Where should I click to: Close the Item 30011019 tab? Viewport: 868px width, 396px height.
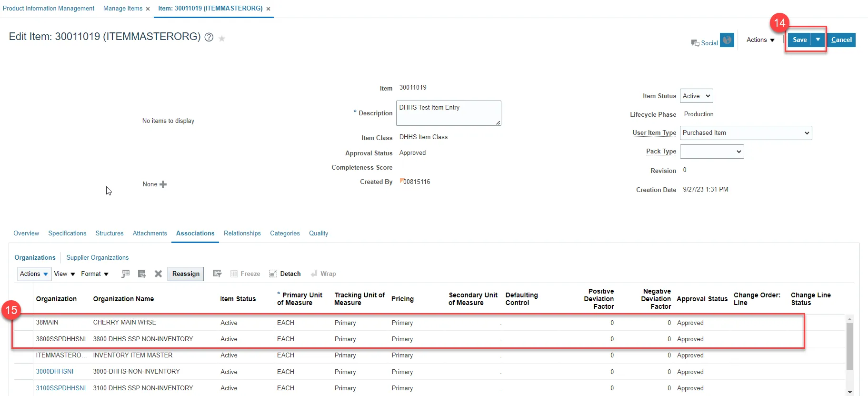(268, 9)
